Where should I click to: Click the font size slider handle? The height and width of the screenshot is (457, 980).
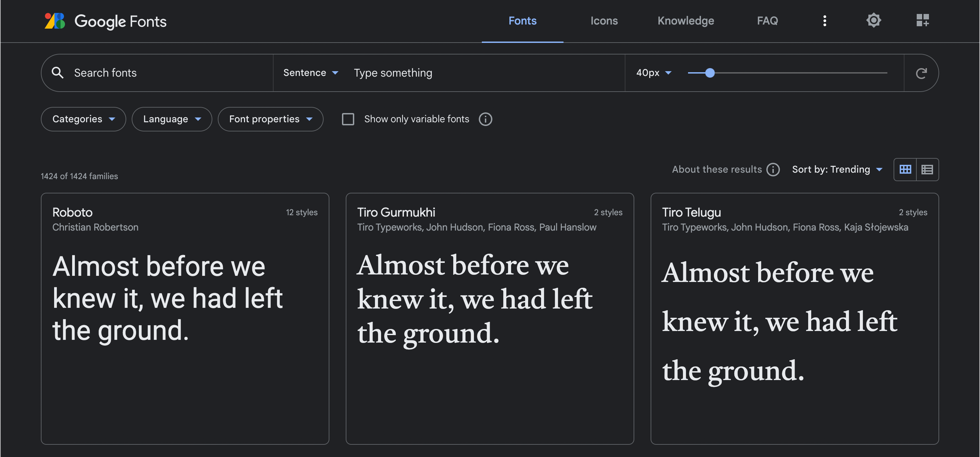coord(709,73)
